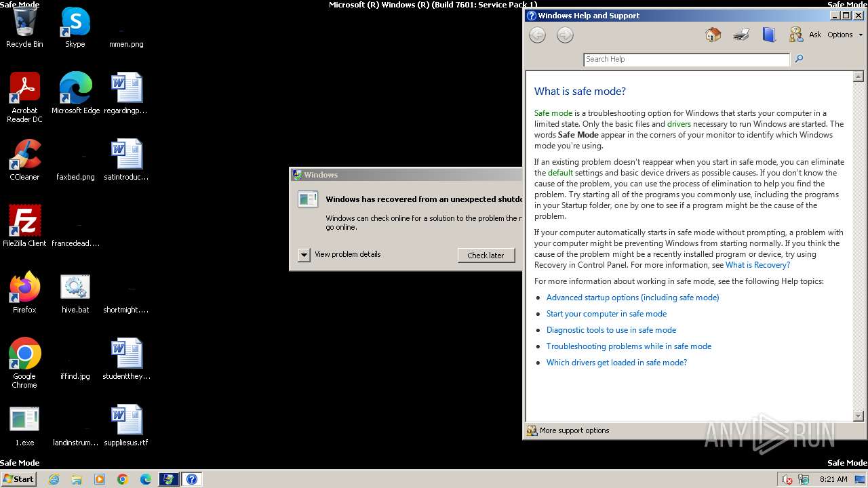Image resolution: width=868 pixels, height=488 pixels.
Task: Browse Help contents with the book icon
Action: tap(768, 35)
